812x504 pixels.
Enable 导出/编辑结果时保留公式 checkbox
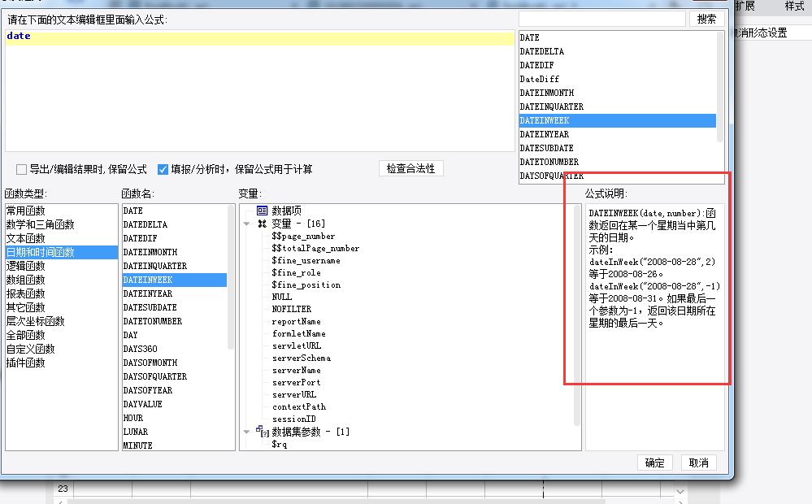tap(21, 169)
